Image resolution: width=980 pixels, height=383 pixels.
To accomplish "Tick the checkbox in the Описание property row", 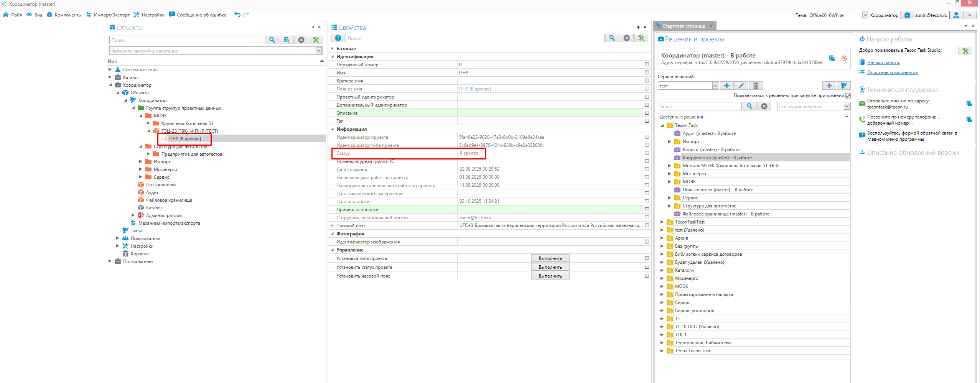I will [647, 113].
